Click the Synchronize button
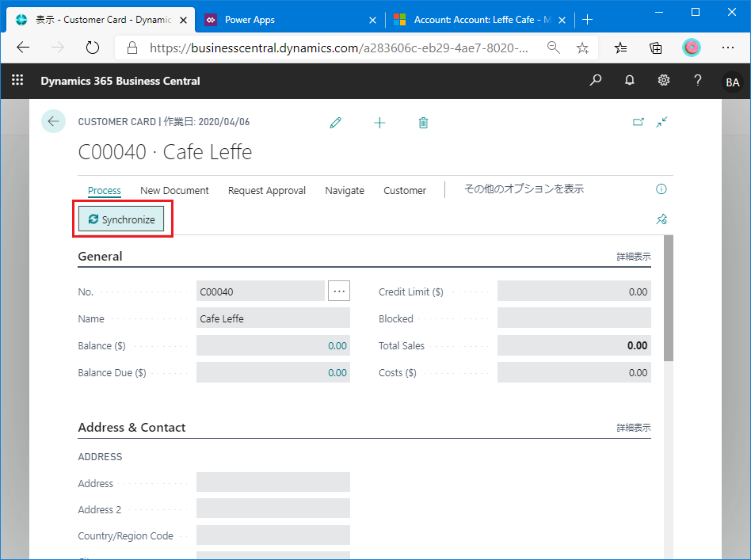 [121, 219]
